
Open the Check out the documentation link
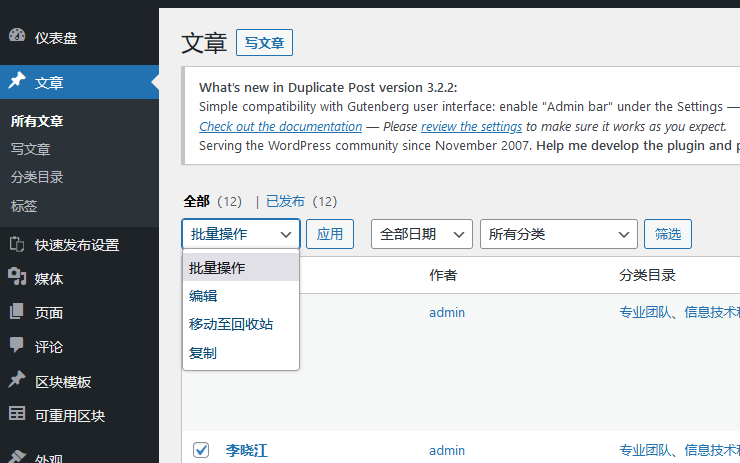coord(280,127)
